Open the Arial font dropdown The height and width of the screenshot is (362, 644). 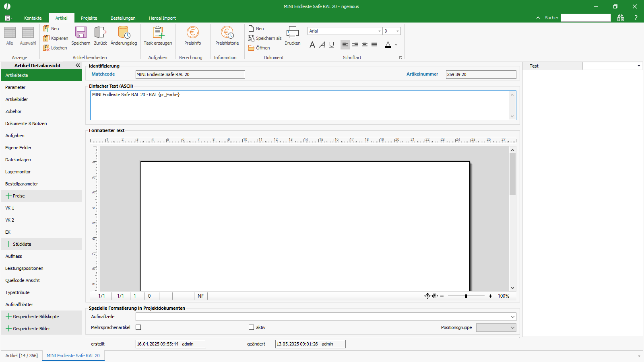pos(379,31)
